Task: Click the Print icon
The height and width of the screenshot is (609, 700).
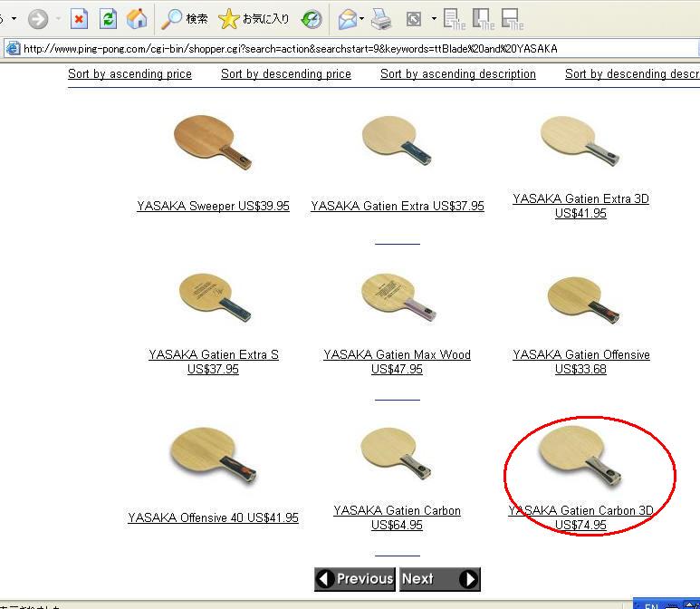Action: 381,19
